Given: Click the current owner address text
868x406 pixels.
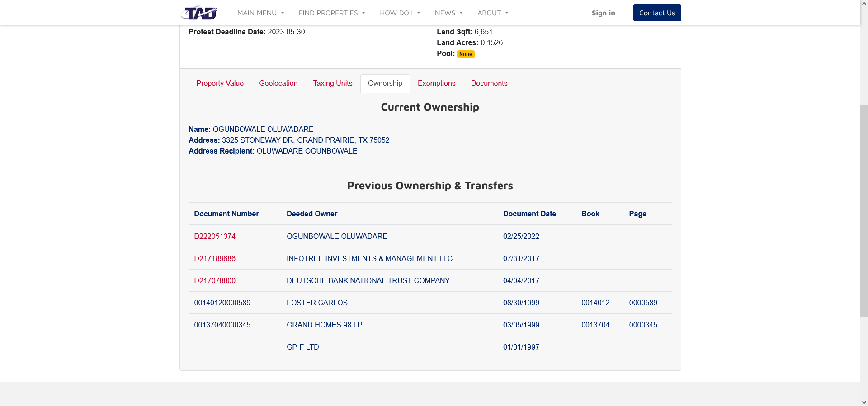Looking at the screenshot, I should 306,140.
